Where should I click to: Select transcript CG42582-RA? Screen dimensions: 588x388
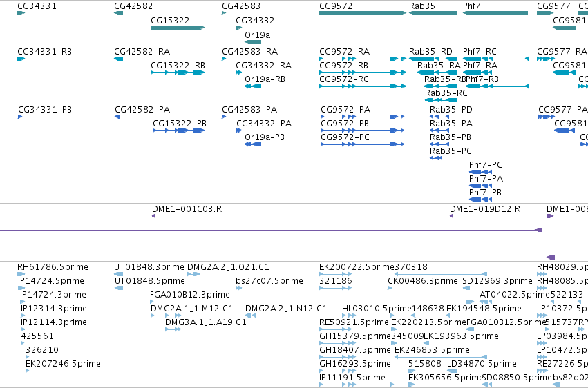142,52
